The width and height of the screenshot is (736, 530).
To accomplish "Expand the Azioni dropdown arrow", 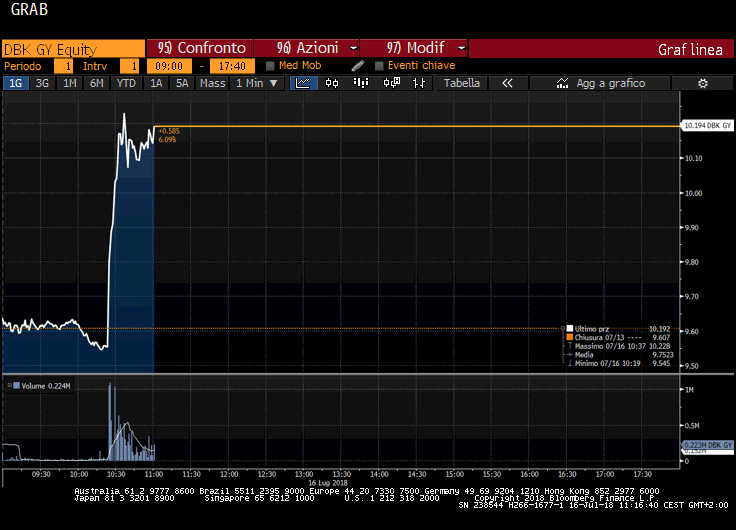I will [353, 48].
